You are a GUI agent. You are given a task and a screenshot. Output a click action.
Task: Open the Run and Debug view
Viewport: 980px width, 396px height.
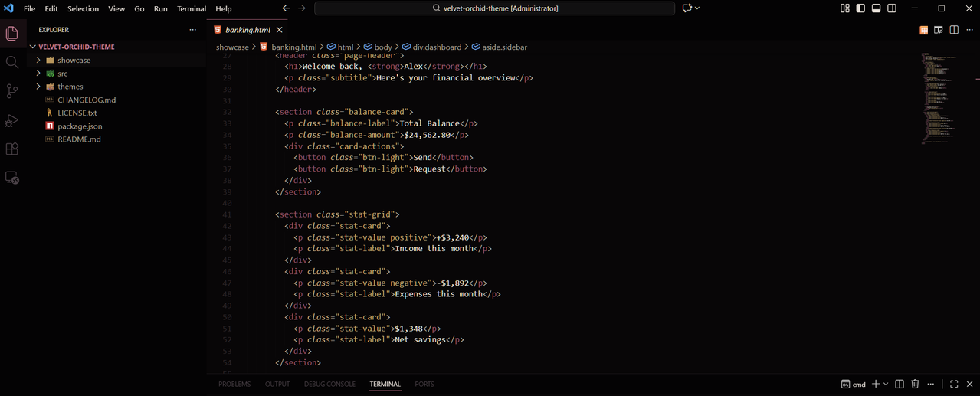click(11, 120)
